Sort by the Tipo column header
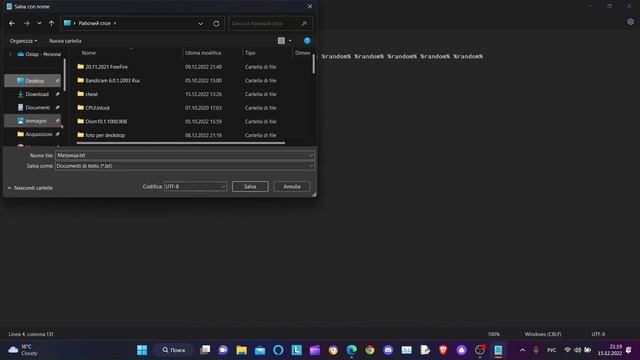Viewport: 640px width, 360px height. point(250,53)
